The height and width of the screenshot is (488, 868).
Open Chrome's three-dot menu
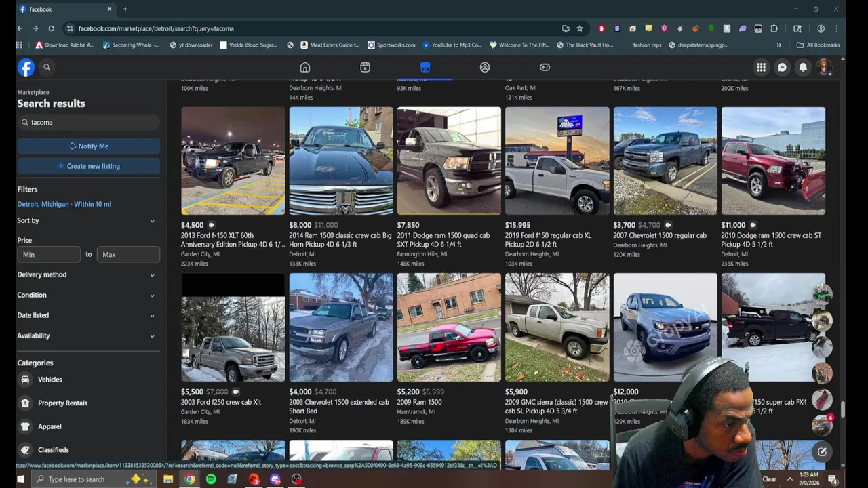pos(836,28)
